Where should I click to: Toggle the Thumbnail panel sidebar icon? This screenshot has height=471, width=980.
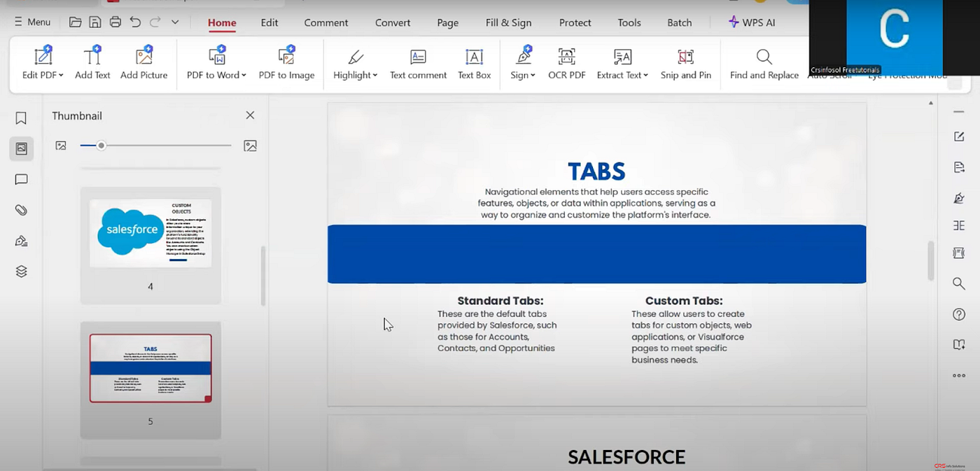point(21,148)
